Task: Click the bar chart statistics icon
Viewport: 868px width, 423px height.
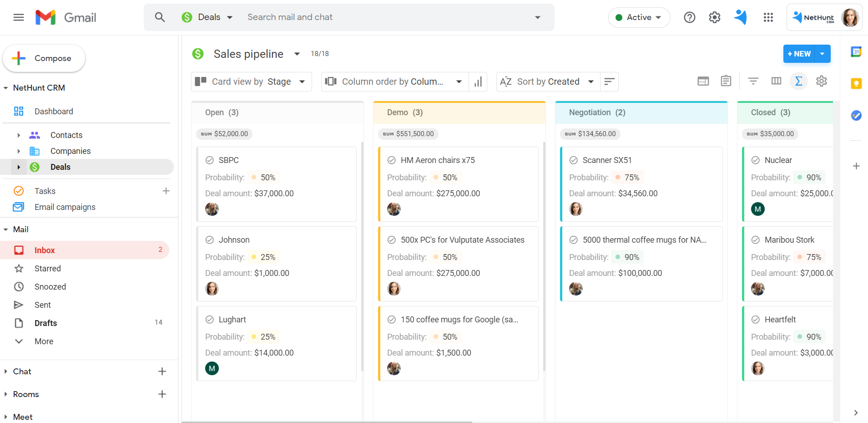Action: coord(478,82)
